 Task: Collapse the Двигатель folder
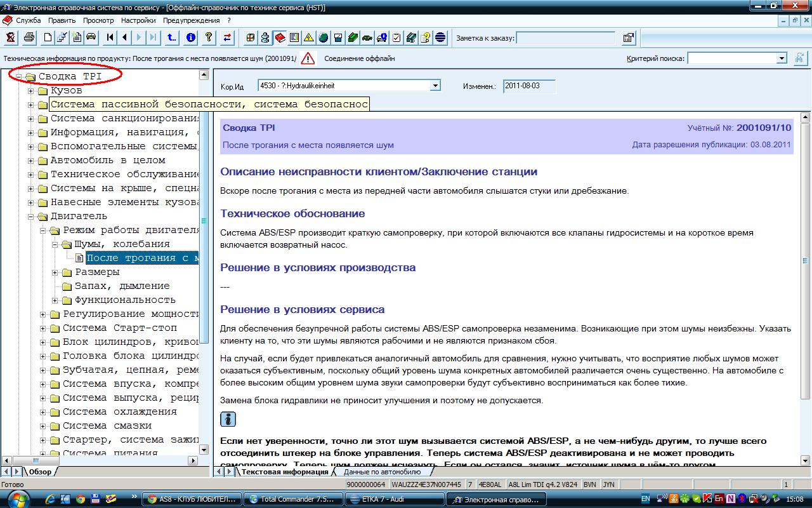30,217
